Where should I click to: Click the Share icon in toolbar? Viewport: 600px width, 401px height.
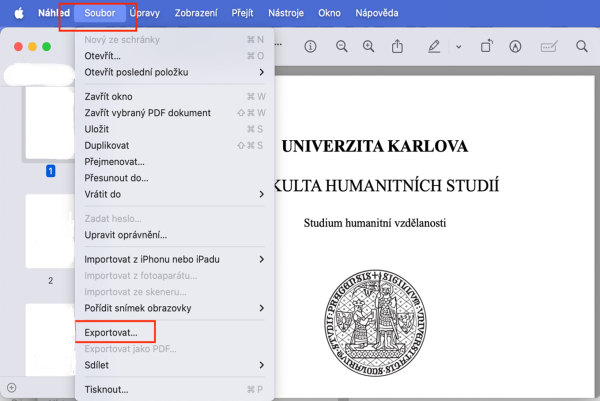click(x=397, y=47)
